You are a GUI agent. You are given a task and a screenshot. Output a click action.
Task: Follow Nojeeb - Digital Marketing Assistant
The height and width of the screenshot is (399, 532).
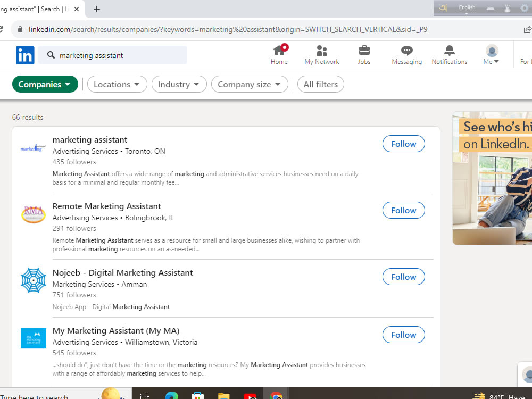click(x=403, y=277)
